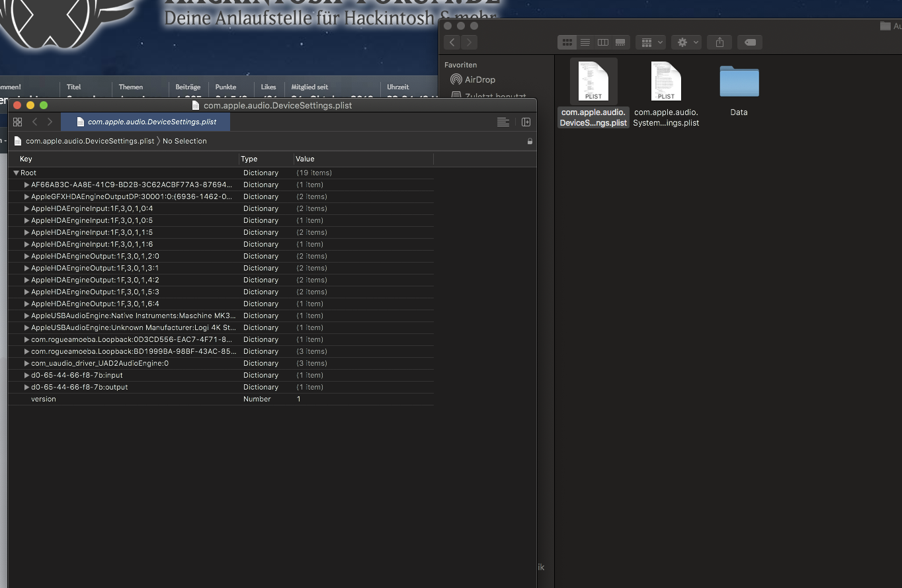Switch Finder to column view

point(602,42)
